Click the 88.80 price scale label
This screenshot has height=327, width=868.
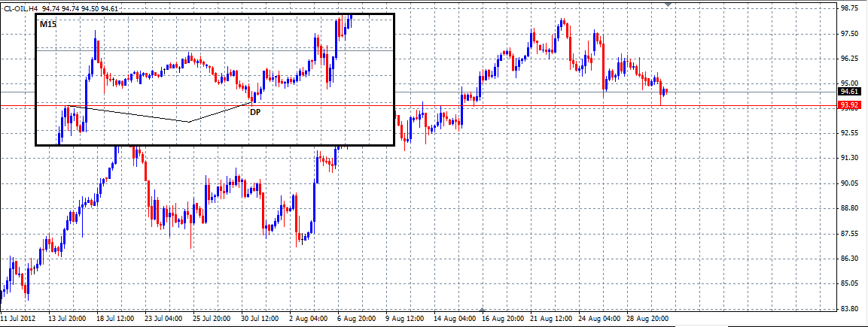click(849, 208)
